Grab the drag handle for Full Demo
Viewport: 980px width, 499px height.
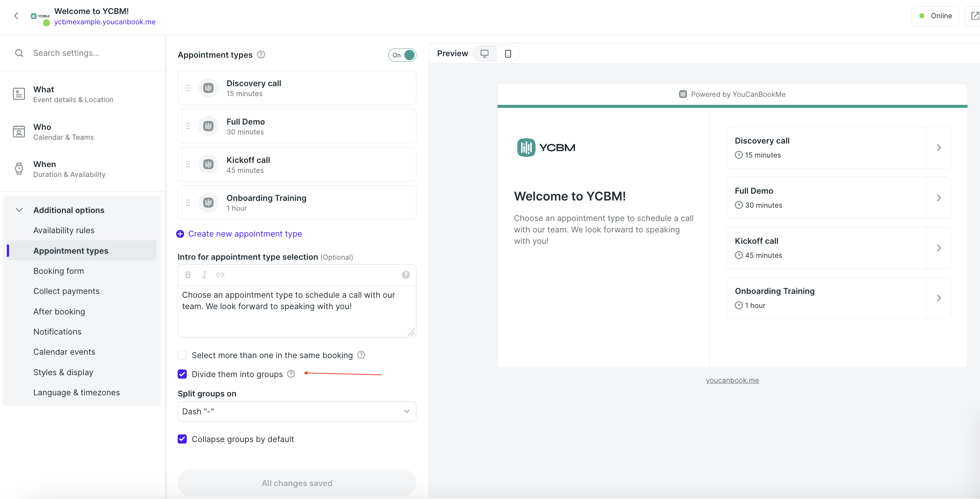pos(188,126)
